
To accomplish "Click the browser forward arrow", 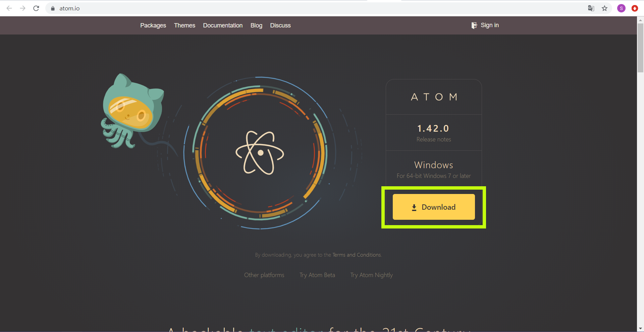I will [23, 8].
